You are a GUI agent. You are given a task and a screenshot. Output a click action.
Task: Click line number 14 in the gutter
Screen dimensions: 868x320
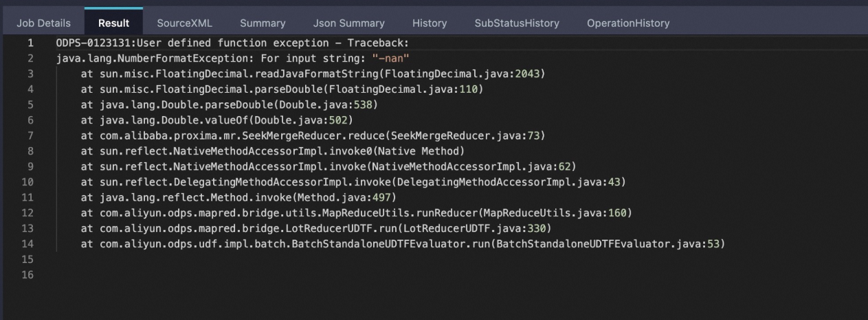(x=27, y=244)
